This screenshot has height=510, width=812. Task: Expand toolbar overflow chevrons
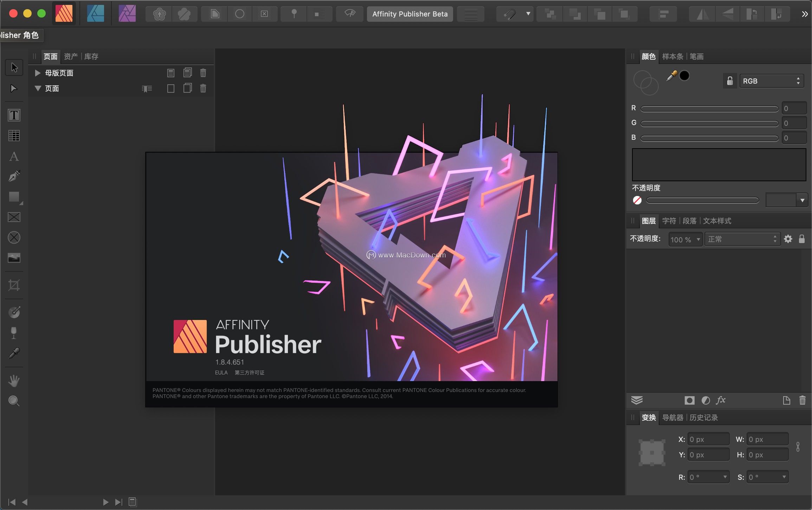805,14
